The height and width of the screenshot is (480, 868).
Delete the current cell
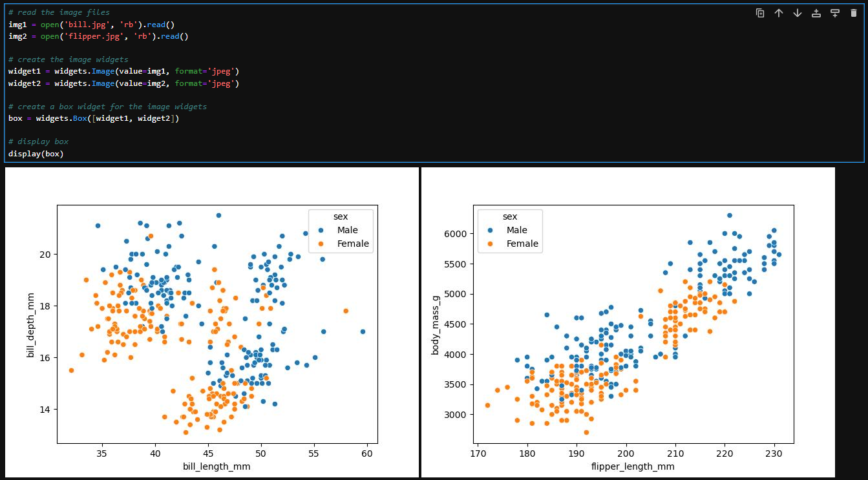854,13
